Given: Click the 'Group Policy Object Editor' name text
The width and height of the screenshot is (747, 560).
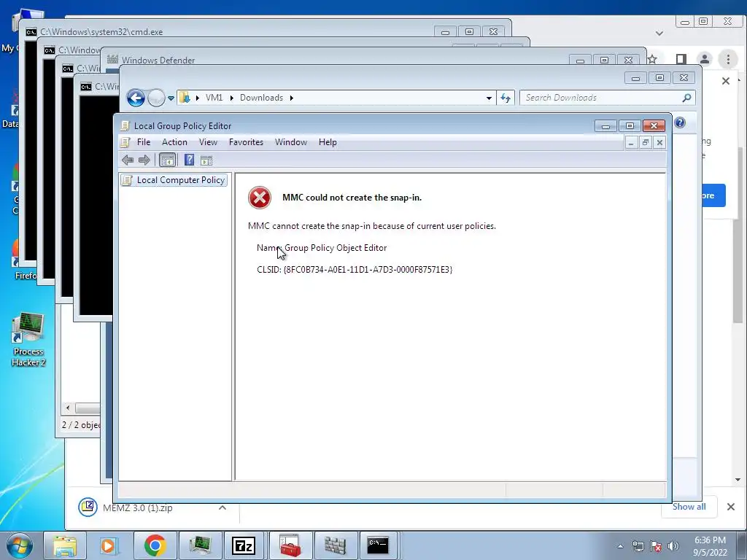Looking at the screenshot, I should (x=336, y=248).
